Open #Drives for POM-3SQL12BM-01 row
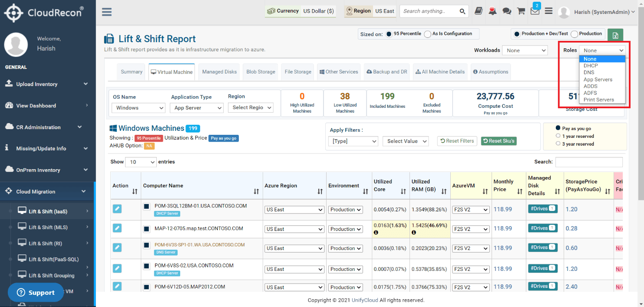The height and width of the screenshot is (307, 644). tap(543, 209)
